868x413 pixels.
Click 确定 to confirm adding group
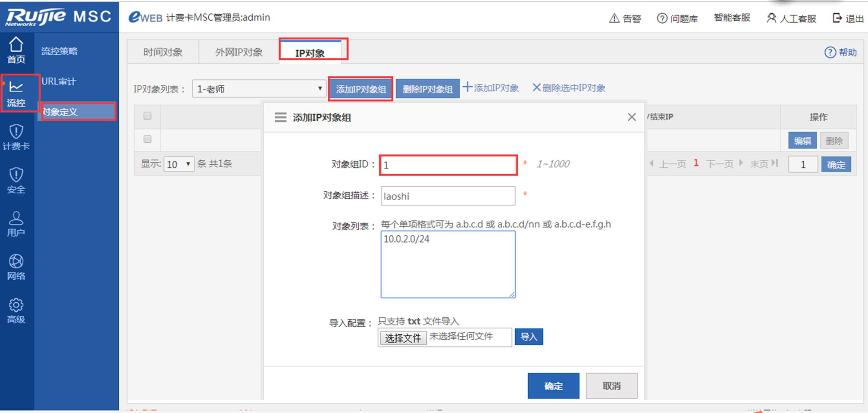pyautogui.click(x=553, y=386)
